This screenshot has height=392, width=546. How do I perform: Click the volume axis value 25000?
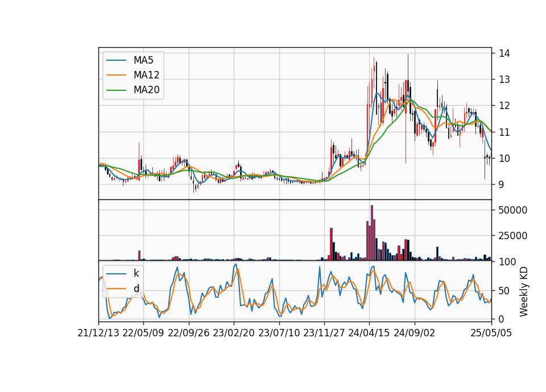point(513,236)
